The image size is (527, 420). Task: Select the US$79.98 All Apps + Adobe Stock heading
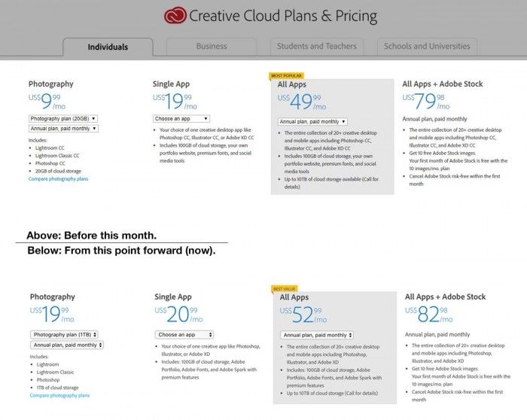coord(443,84)
